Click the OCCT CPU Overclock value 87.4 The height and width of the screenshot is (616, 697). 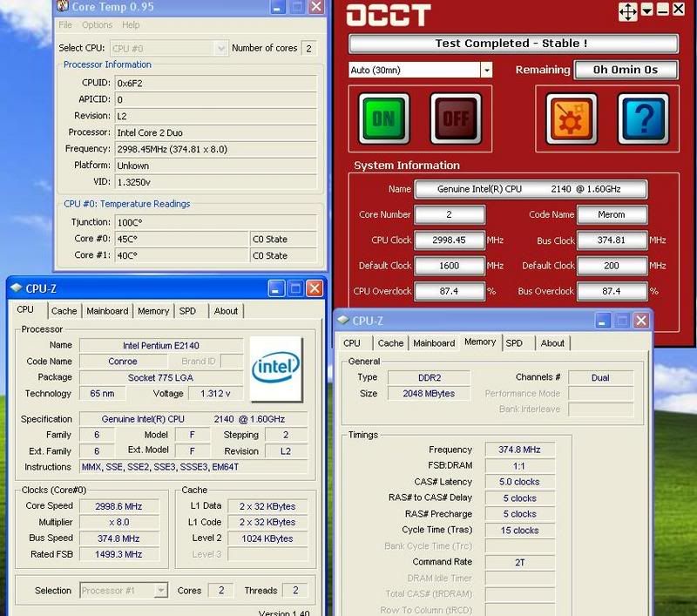(x=449, y=291)
